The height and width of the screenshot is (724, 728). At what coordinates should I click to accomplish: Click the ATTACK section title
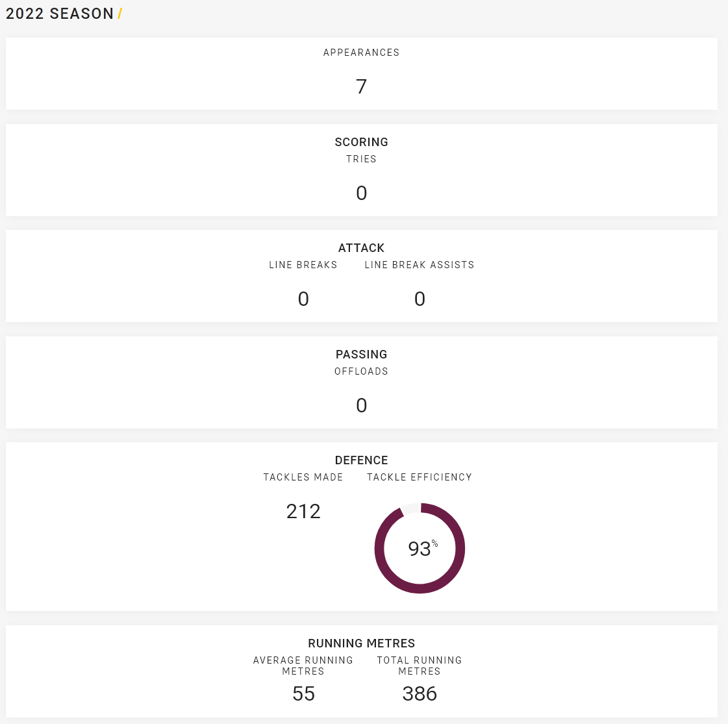click(361, 248)
